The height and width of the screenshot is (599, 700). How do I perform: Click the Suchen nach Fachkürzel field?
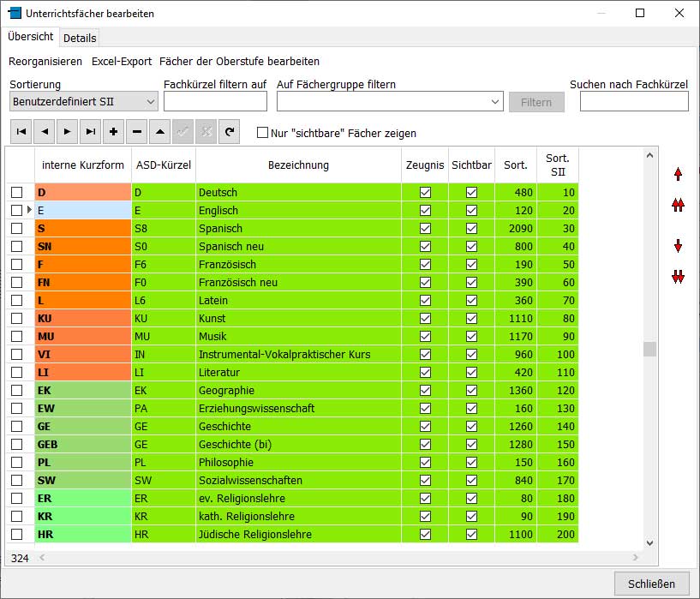[634, 101]
